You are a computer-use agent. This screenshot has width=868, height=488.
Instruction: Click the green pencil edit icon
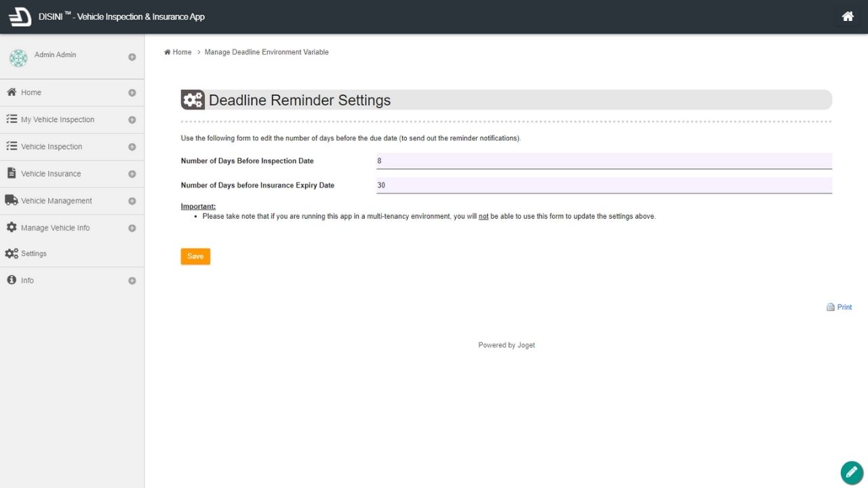coord(851,472)
